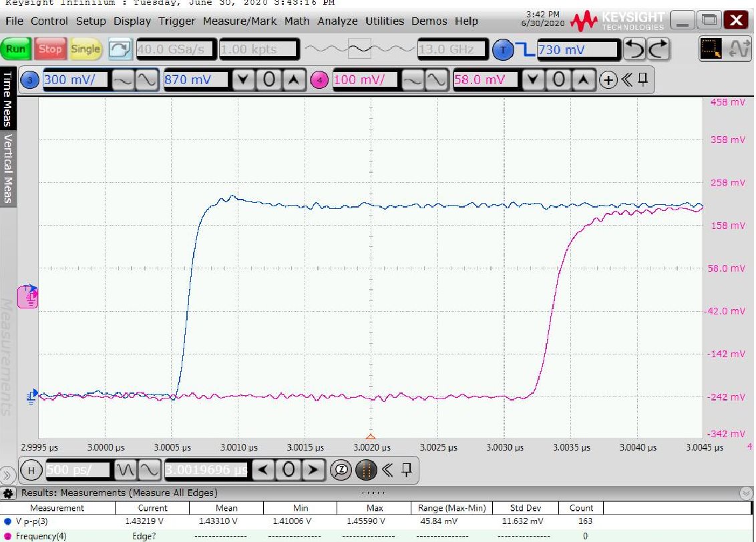
Task: Open the File menu
Action: [14, 21]
